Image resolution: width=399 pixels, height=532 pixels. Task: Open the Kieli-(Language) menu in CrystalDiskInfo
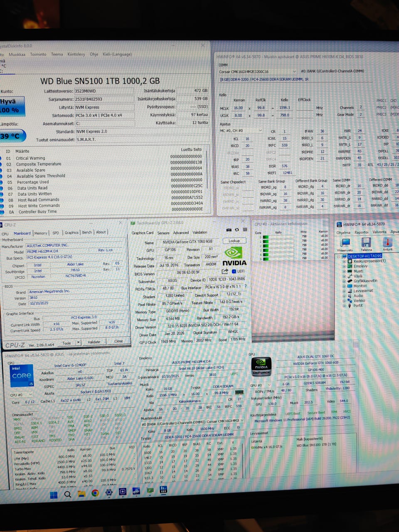coord(117,54)
